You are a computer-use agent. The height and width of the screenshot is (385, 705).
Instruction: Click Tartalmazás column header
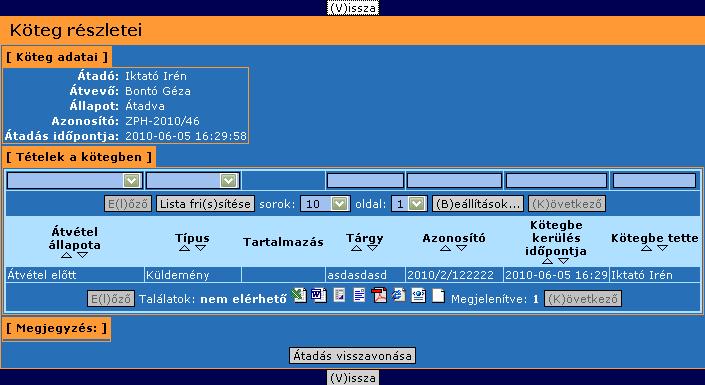tap(283, 242)
